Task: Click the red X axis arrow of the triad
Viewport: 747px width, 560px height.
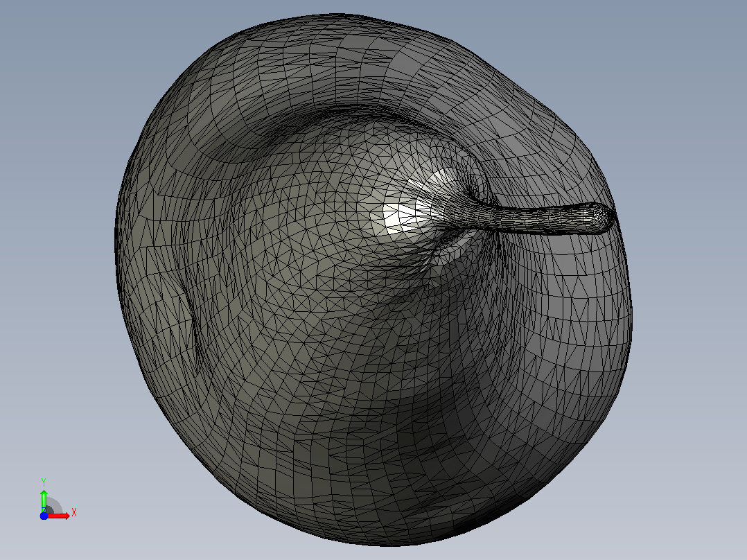Action: click(59, 516)
